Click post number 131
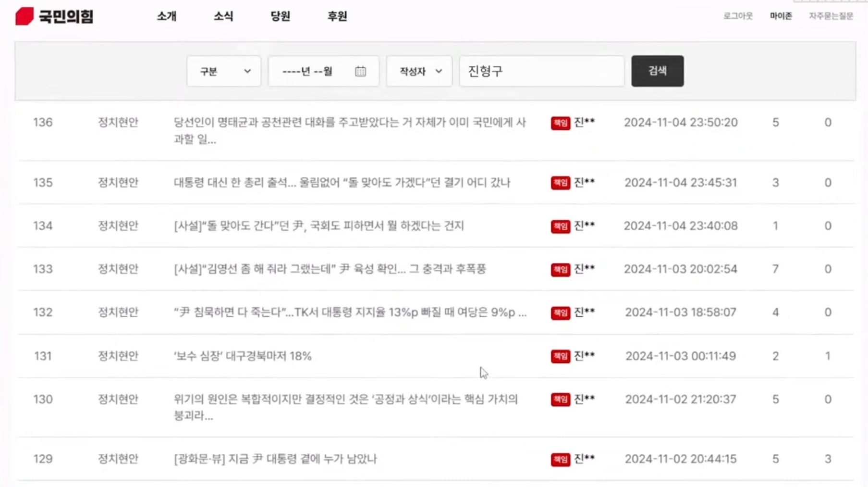The height and width of the screenshot is (487, 868). pyautogui.click(x=43, y=356)
